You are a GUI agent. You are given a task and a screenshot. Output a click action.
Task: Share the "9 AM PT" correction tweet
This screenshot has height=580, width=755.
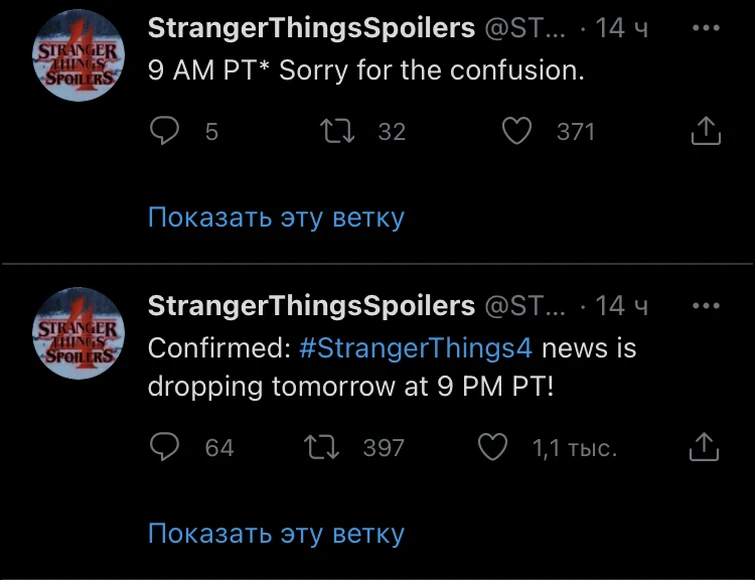[x=706, y=131]
